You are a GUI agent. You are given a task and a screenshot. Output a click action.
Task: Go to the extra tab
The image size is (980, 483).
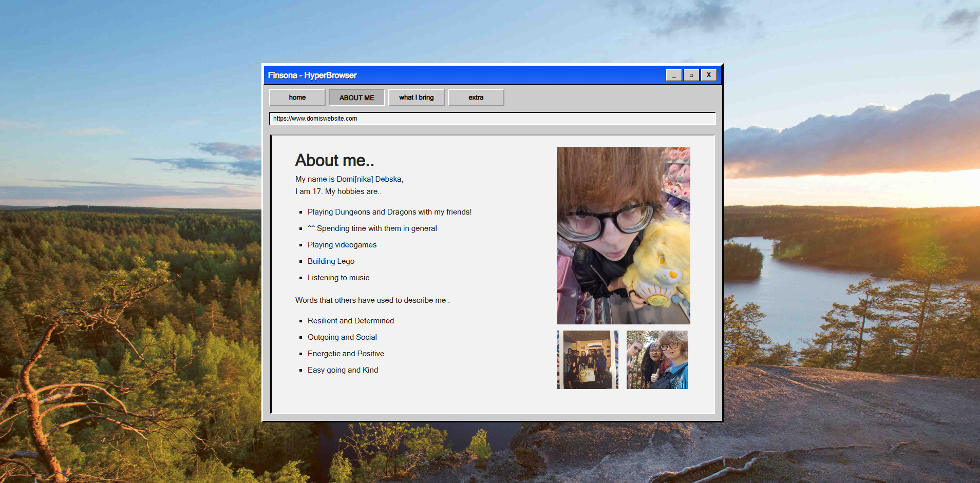pos(476,98)
